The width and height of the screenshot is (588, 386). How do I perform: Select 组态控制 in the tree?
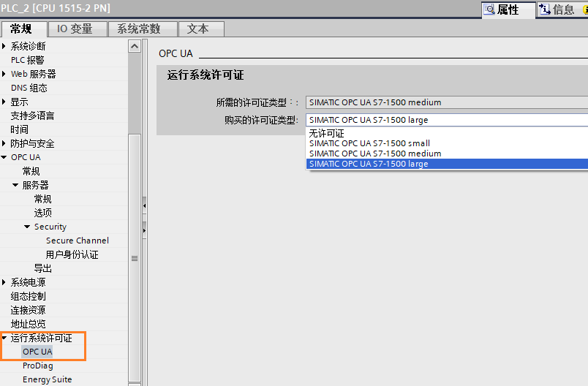coord(28,296)
